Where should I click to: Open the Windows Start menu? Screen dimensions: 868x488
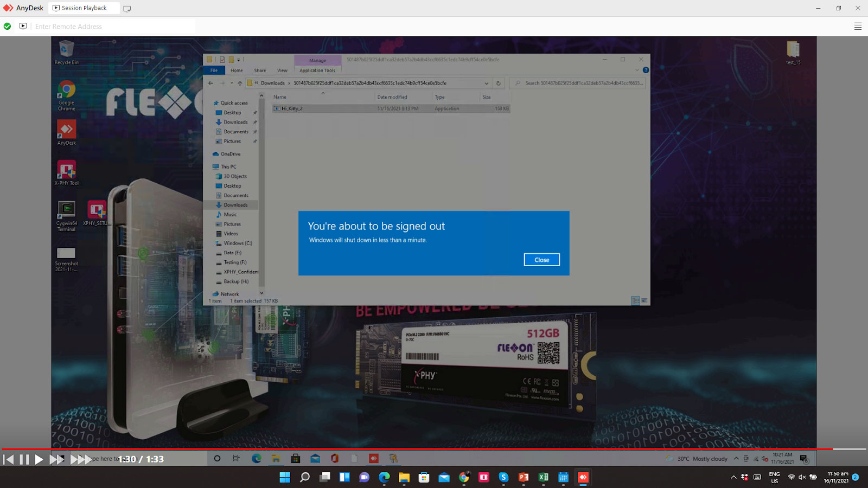[x=285, y=477]
